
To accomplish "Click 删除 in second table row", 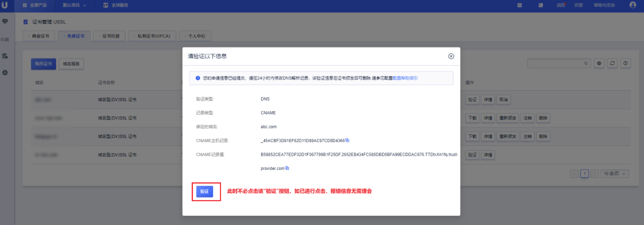I will click(x=543, y=118).
